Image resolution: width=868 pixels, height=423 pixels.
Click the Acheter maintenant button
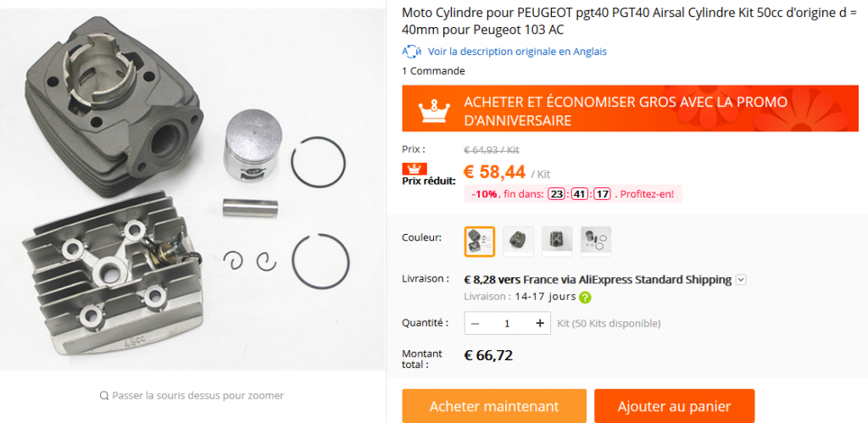tap(494, 406)
